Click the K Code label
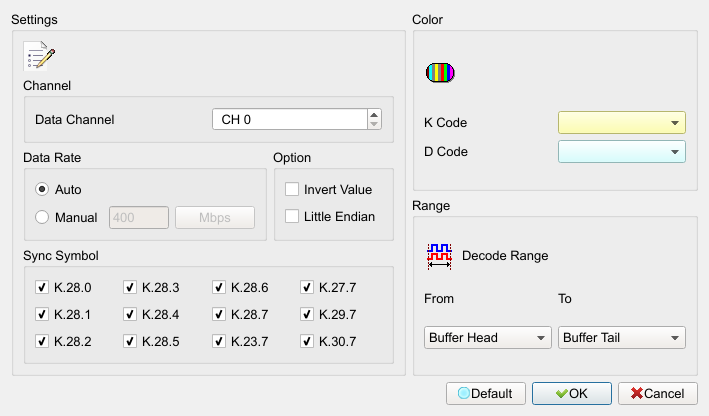The height and width of the screenshot is (416, 709). (445, 123)
